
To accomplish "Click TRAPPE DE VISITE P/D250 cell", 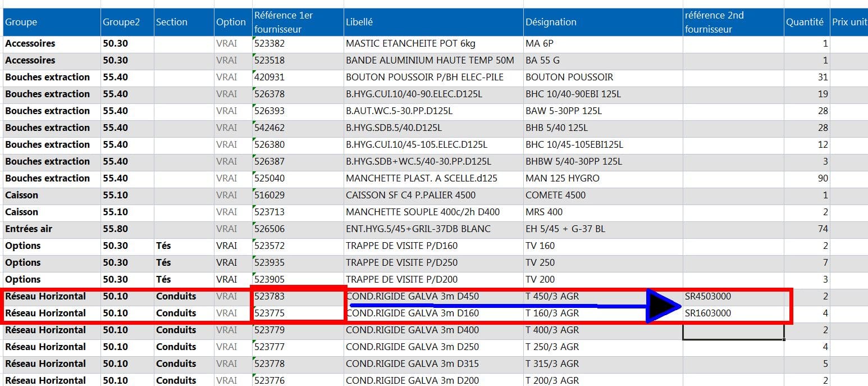I will click(433, 262).
